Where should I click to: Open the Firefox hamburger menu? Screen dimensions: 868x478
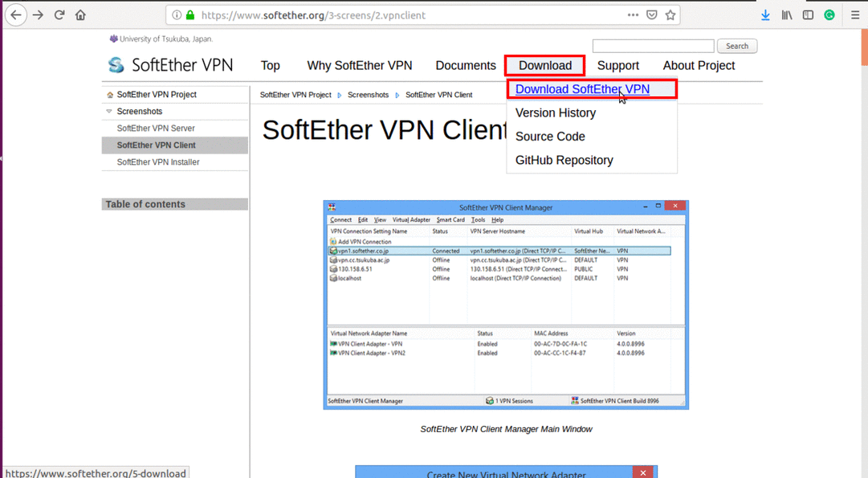coord(854,15)
